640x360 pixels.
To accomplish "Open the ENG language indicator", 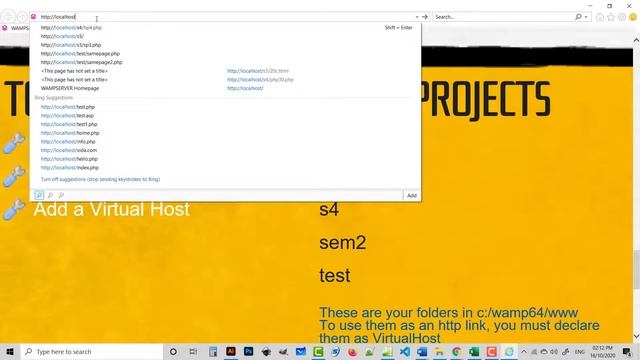I will (x=580, y=352).
